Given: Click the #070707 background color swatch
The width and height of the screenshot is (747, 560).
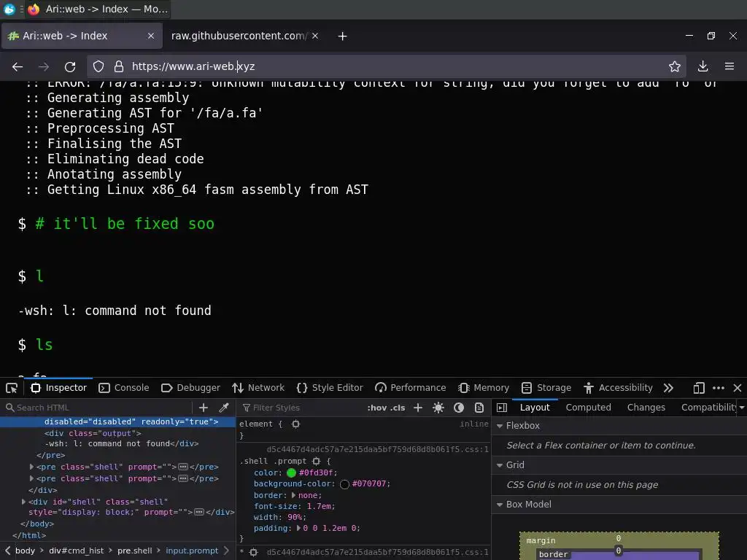Looking at the screenshot, I should coord(344,484).
